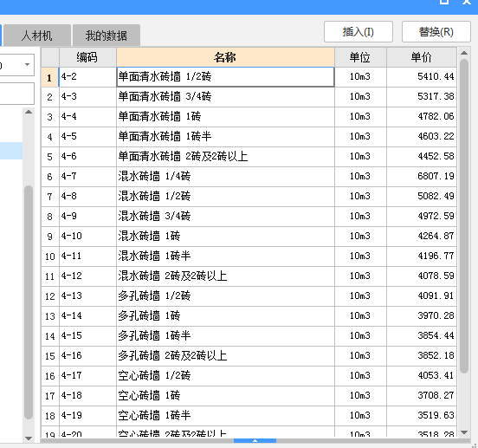Click the left panel scroll-up arrow
This screenshot has width=478, height=448.
(29, 112)
